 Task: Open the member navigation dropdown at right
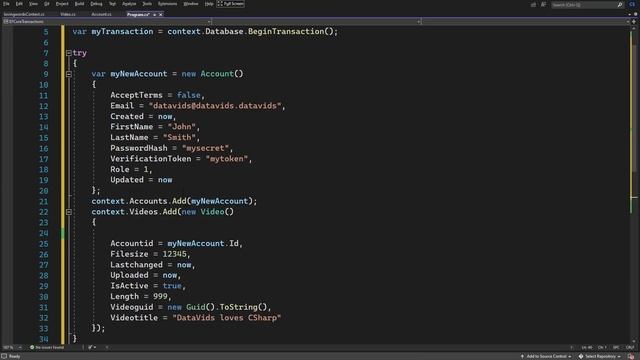point(526,22)
